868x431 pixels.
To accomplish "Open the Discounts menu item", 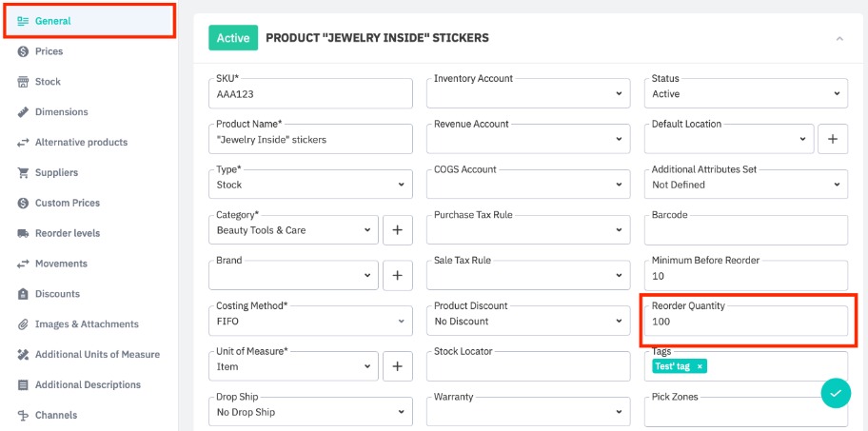I will pos(57,294).
